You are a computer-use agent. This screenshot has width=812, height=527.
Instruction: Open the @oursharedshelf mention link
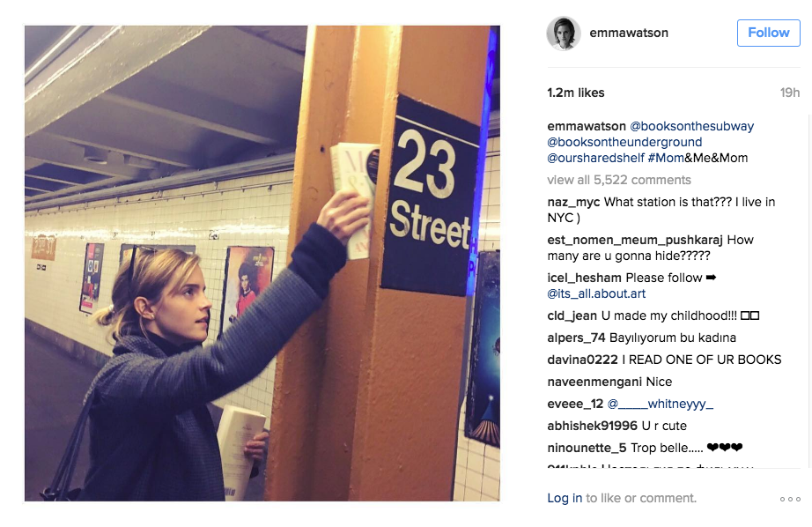(x=595, y=158)
